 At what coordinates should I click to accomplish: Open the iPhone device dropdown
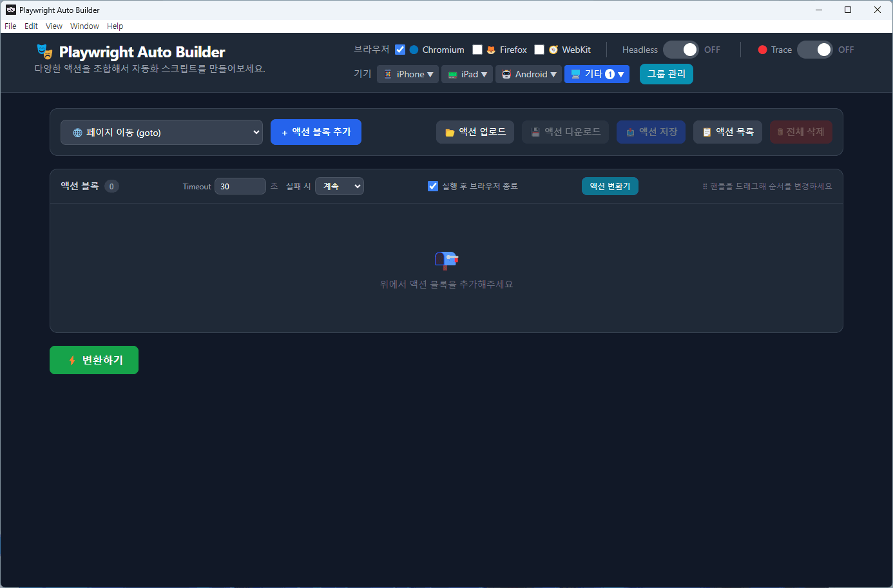click(408, 74)
